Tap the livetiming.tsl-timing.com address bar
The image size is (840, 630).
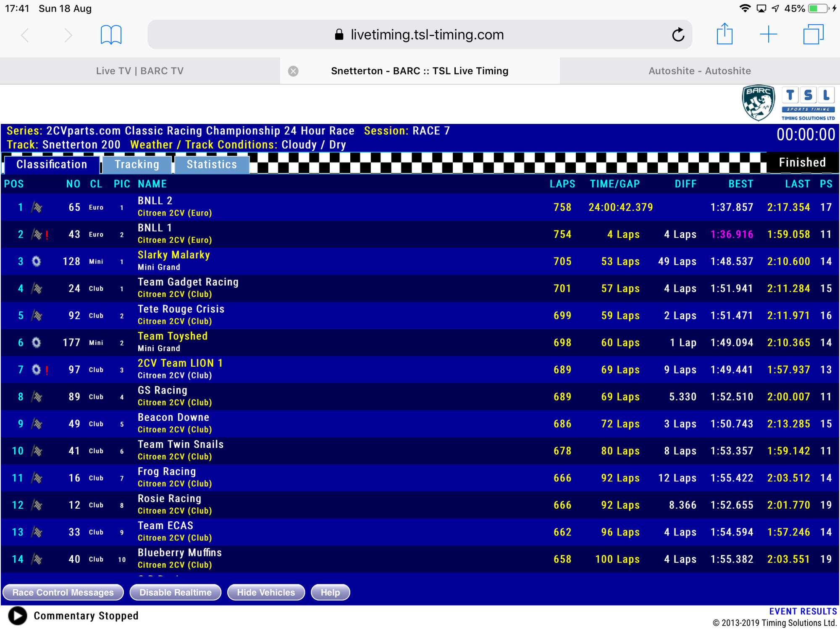coord(420,34)
